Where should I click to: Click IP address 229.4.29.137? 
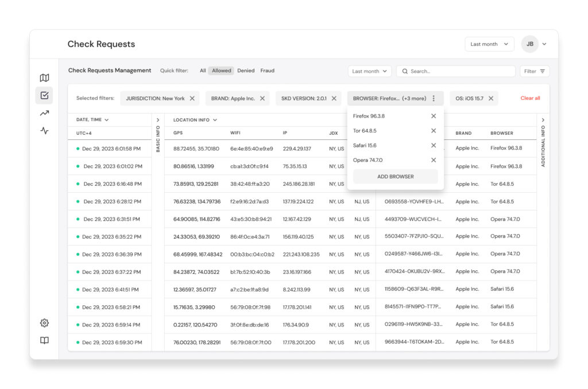point(297,149)
